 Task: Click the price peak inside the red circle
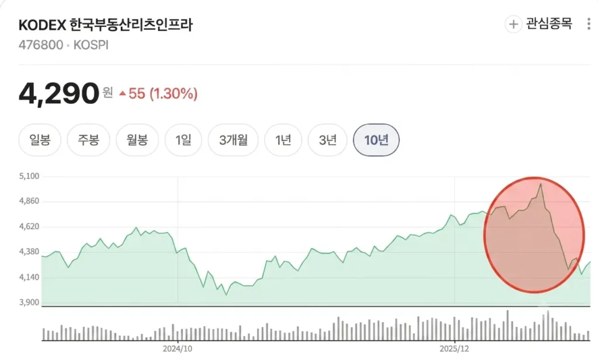tap(540, 185)
